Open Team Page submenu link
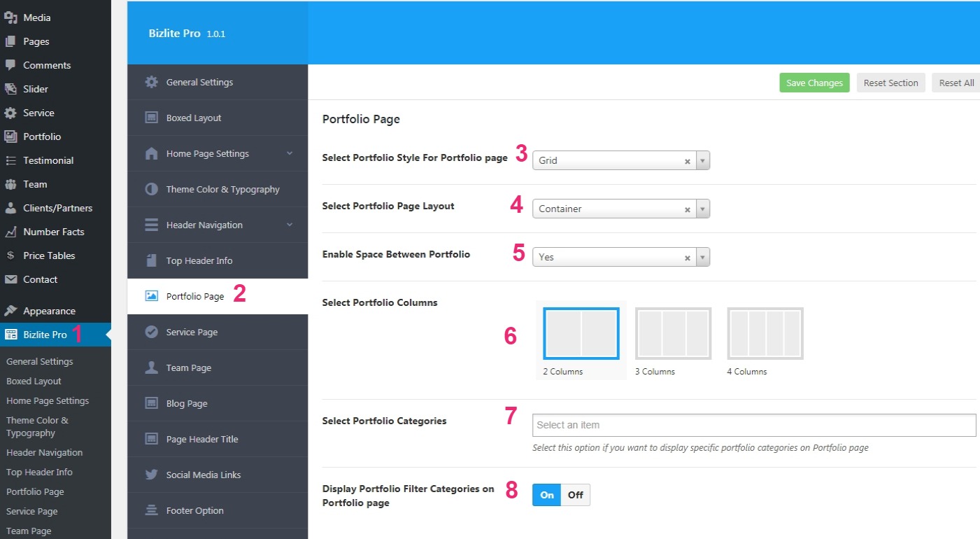This screenshot has height=539, width=980. [x=29, y=531]
